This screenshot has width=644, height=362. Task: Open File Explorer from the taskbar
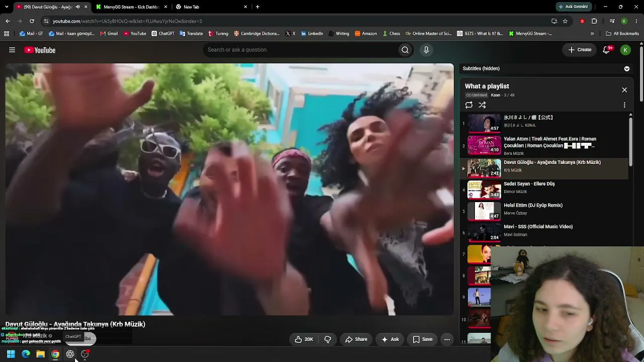click(x=40, y=354)
